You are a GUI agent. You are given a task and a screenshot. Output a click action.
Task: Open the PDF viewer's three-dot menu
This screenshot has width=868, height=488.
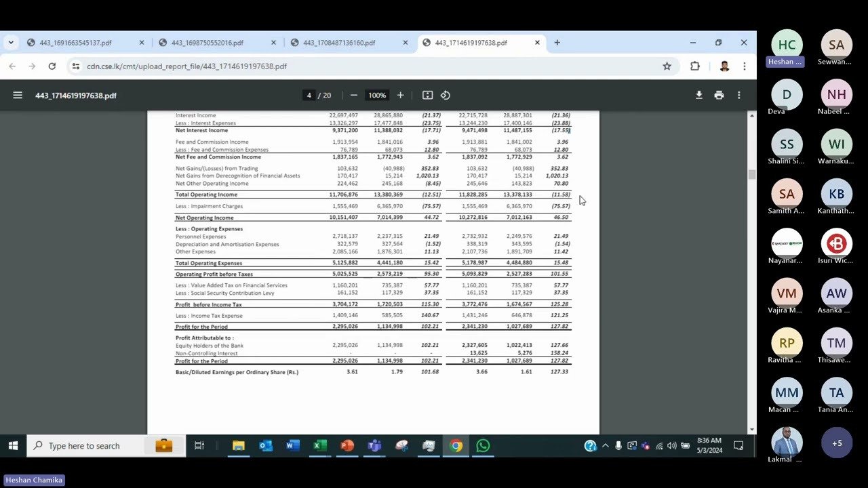pyautogui.click(x=738, y=95)
